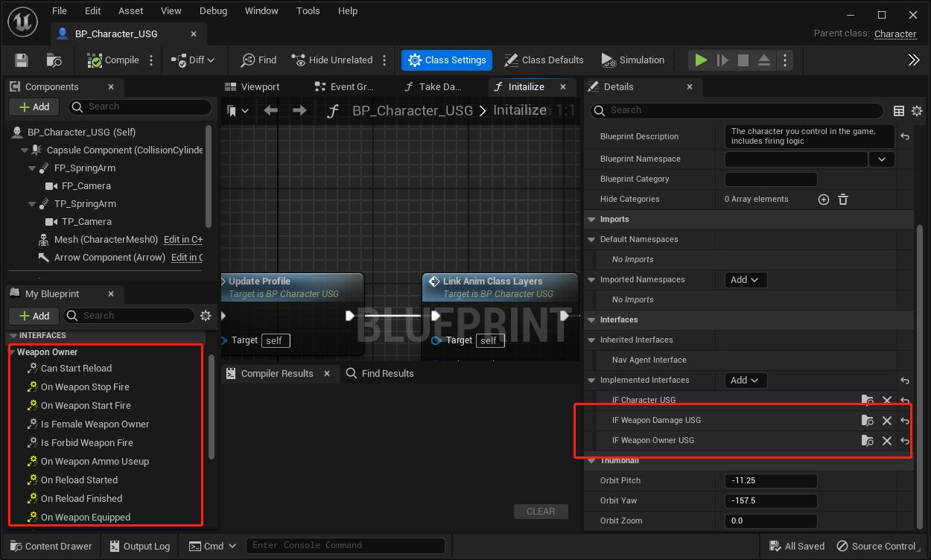Open the Content Drawer
Viewport: 931px width, 560px height.
[x=51, y=547]
